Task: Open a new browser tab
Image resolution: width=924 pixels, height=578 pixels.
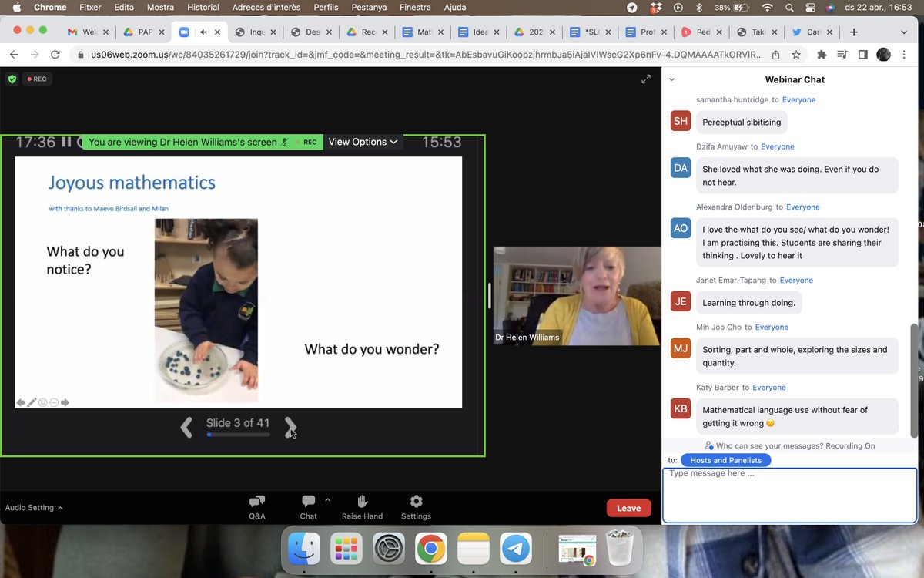Action: 853,32
